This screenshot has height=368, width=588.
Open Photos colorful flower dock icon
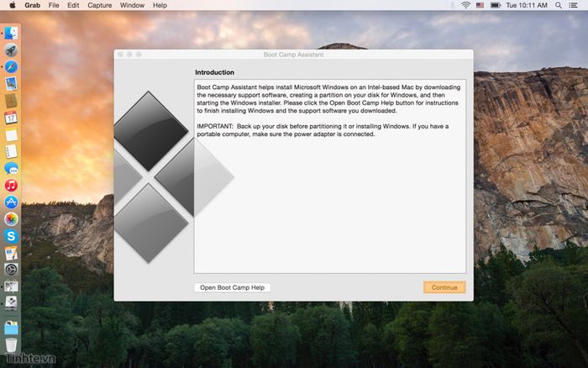coord(11,219)
